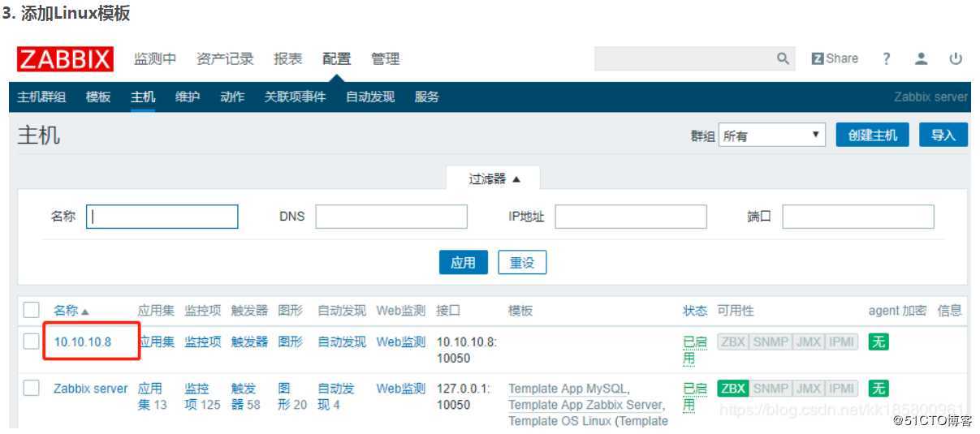Go to the 主机 submenu

click(143, 97)
